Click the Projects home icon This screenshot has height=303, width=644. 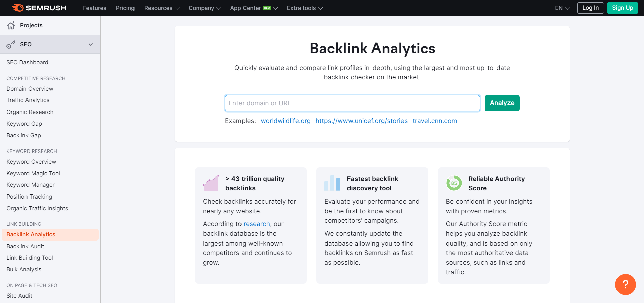tap(11, 25)
